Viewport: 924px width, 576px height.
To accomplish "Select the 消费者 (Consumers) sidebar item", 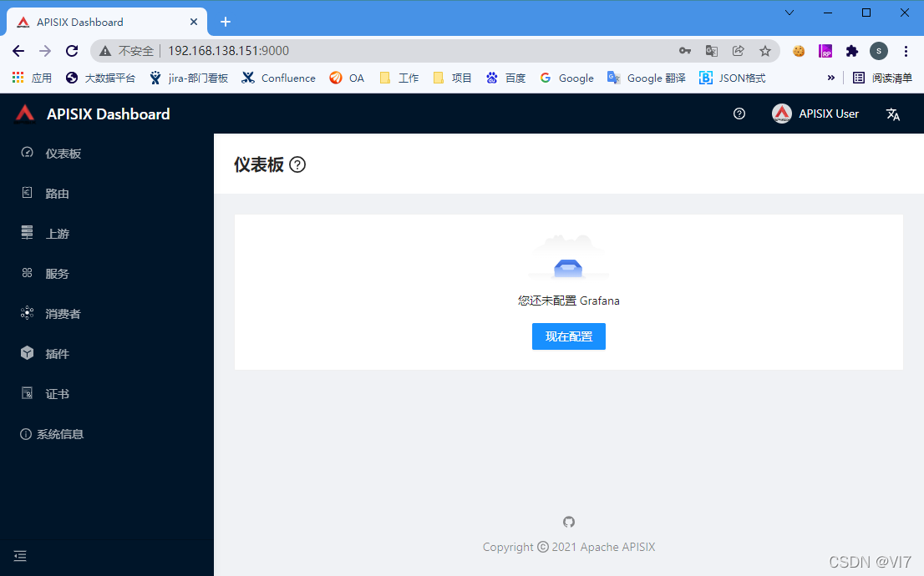I will [x=61, y=313].
